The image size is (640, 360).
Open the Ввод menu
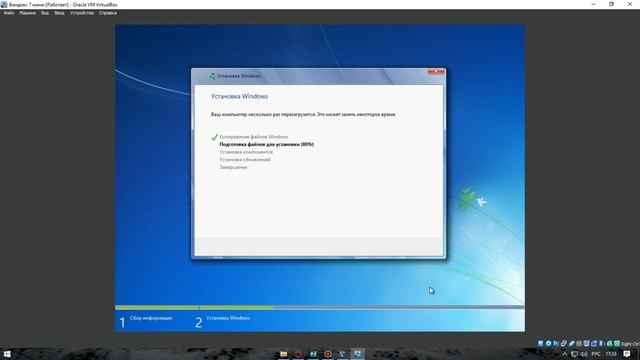point(59,13)
